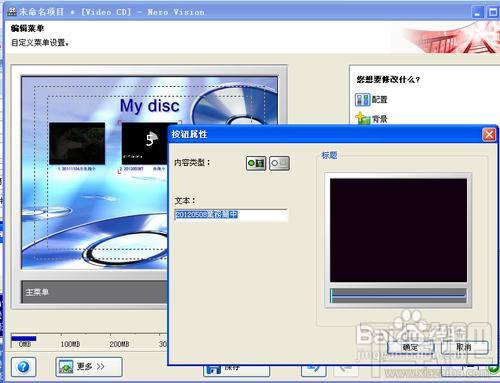Open Nero Vision help question-mark button
Viewport: 500px width, 383px height.
click(x=23, y=367)
